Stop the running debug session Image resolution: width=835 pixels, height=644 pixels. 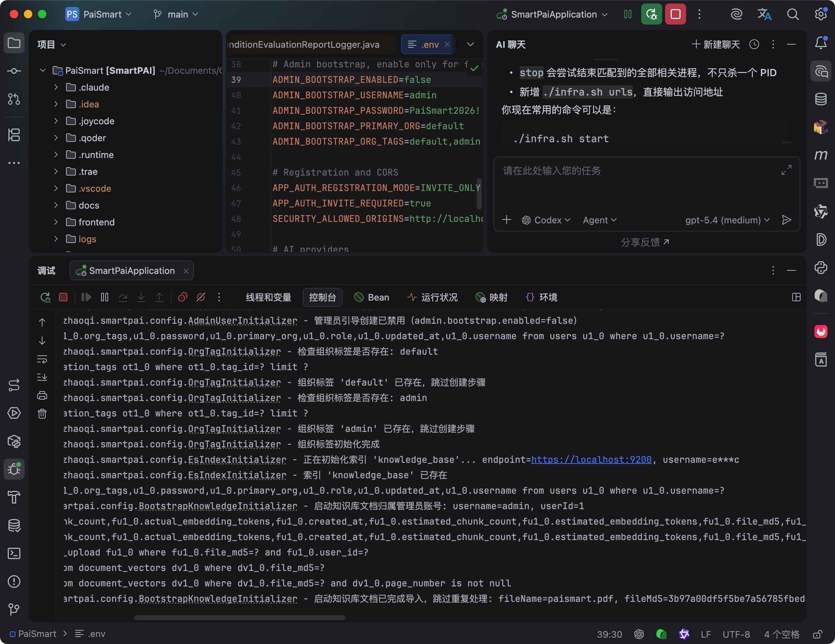coord(64,297)
